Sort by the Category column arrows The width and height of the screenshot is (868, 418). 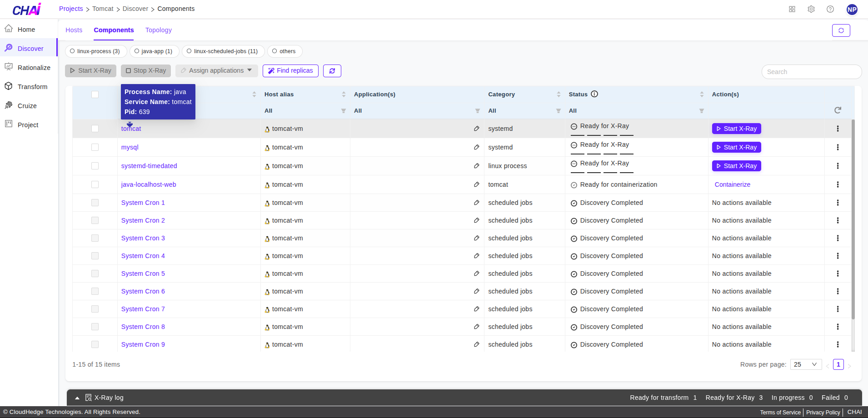coord(559,95)
